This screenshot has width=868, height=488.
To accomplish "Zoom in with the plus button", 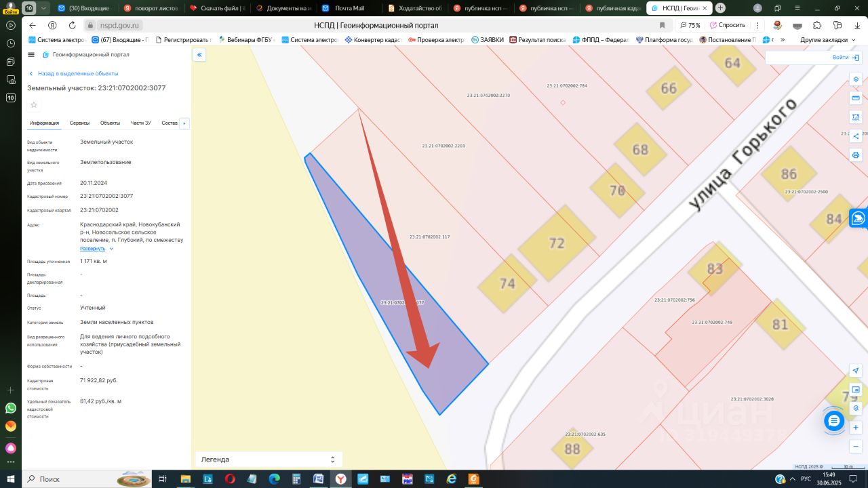I will pyautogui.click(x=856, y=428).
